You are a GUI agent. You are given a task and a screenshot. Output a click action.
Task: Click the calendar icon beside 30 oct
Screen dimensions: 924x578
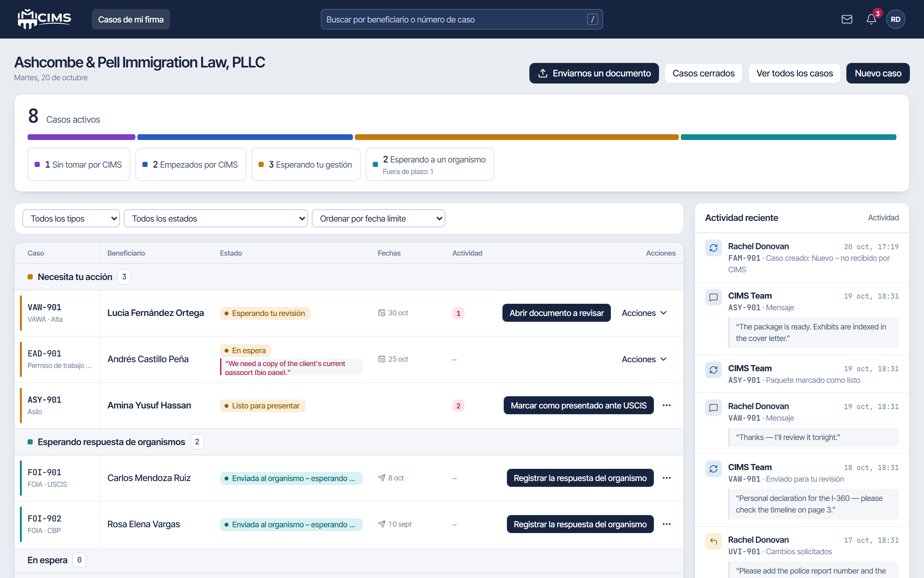pos(381,313)
